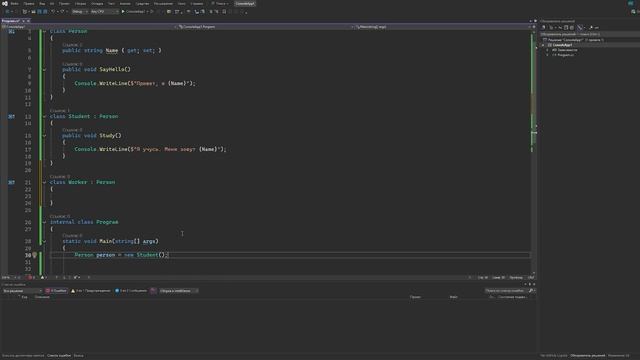Click the new project toolbar icon
This screenshot has width=640, height=360.
[x=25, y=12]
